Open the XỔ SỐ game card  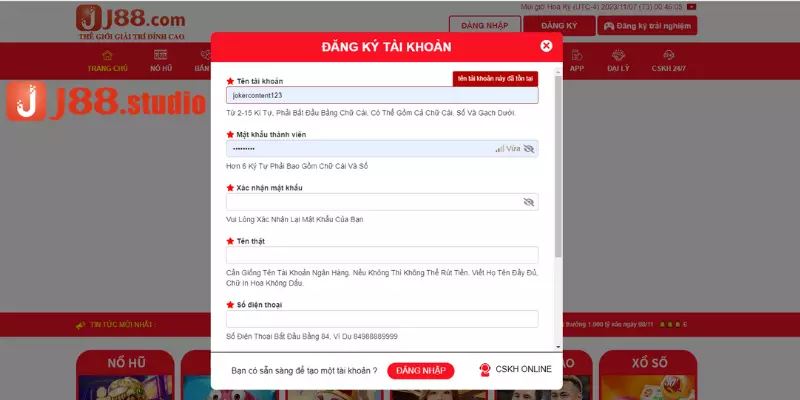(x=648, y=375)
